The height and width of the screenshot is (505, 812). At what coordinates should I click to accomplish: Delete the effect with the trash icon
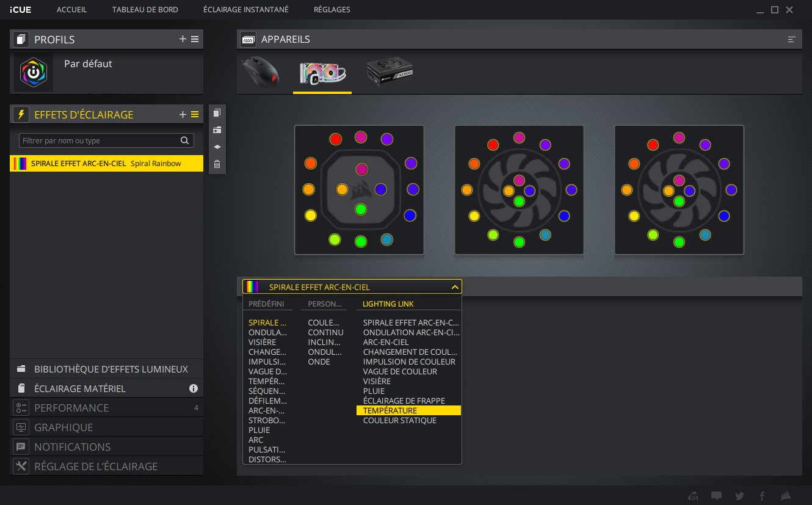coord(217,164)
